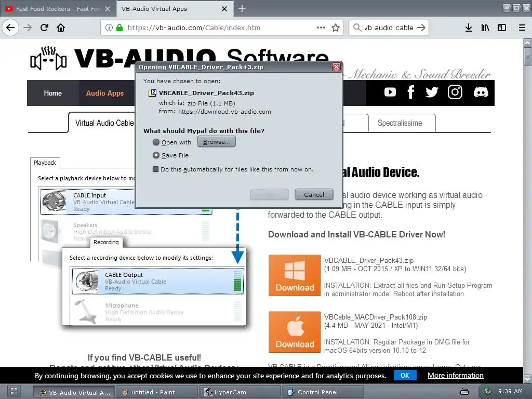532x399 pixels.
Task: Open Audio Apps in site navigation
Action: tap(105, 93)
